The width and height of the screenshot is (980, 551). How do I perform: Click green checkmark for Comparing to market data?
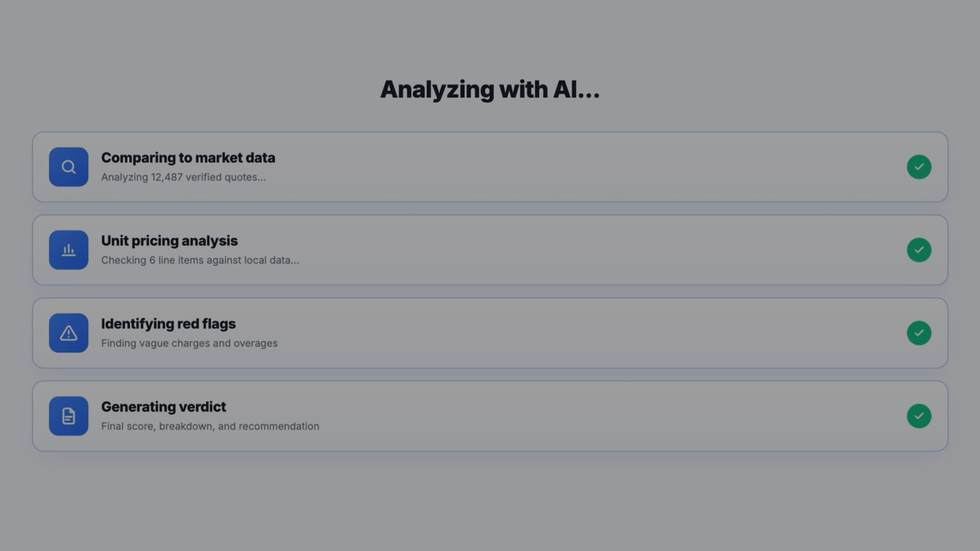(x=919, y=167)
